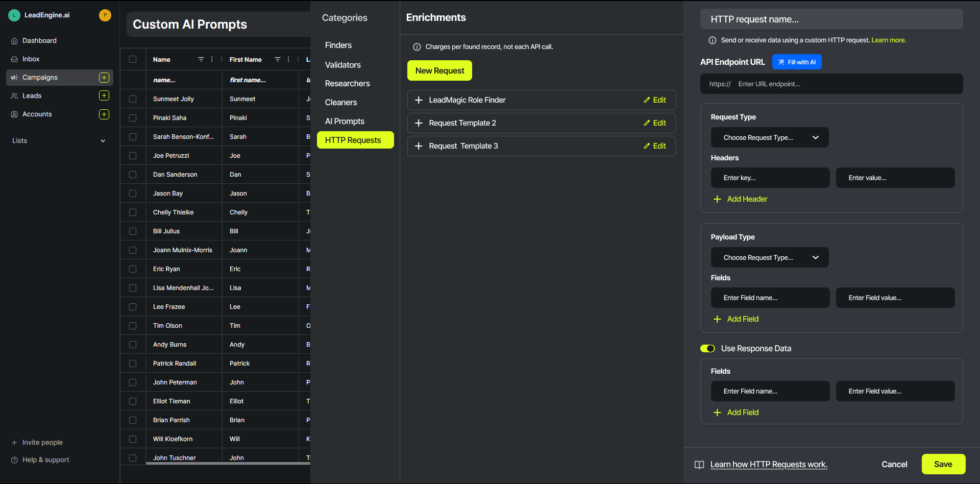Click the pencil Edit icon for LeadMagic Role Finder

[x=647, y=100]
